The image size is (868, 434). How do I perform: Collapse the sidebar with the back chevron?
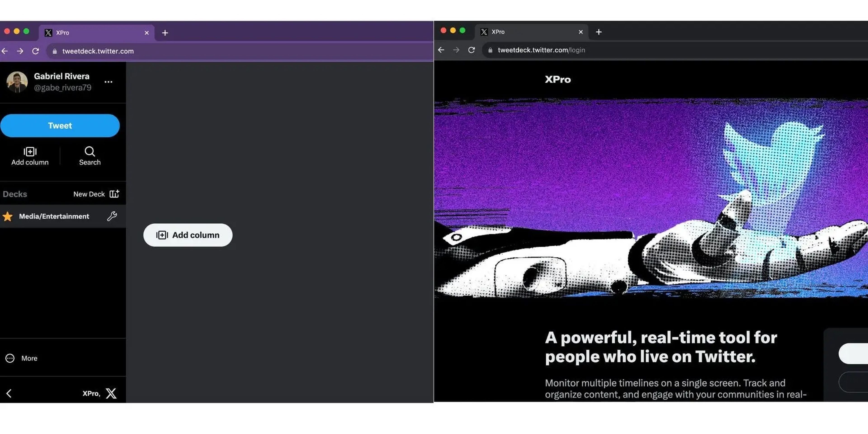pyautogui.click(x=9, y=393)
